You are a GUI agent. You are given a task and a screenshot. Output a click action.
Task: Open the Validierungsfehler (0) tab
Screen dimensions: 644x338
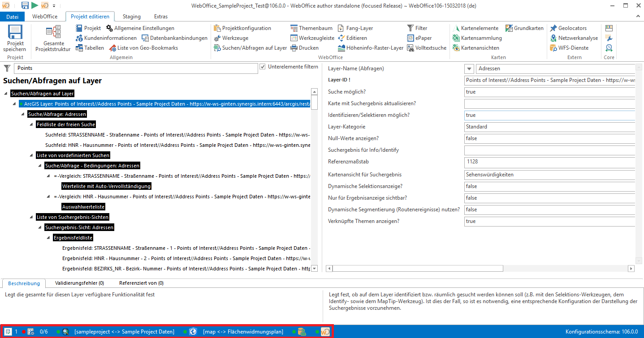(79, 283)
